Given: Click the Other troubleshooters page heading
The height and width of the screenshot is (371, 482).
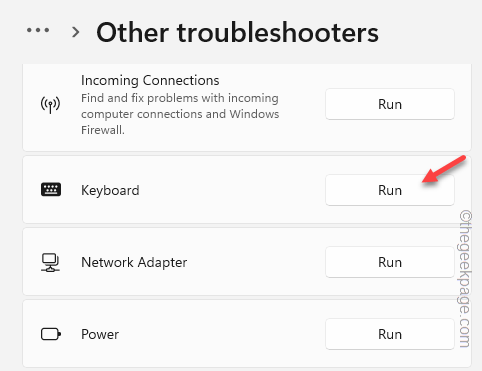Looking at the screenshot, I should click(x=237, y=33).
